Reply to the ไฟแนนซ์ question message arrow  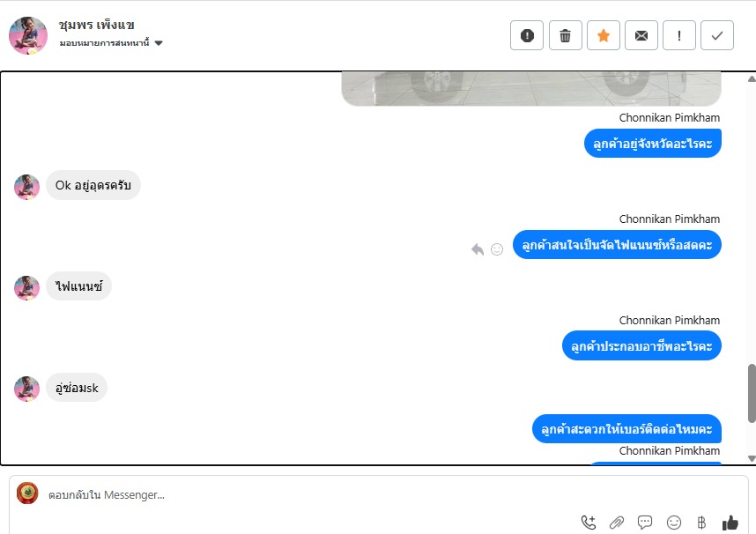click(x=478, y=249)
